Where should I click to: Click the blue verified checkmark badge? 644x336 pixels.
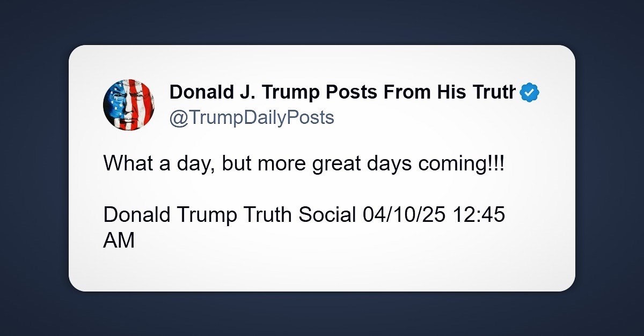pyautogui.click(x=530, y=93)
